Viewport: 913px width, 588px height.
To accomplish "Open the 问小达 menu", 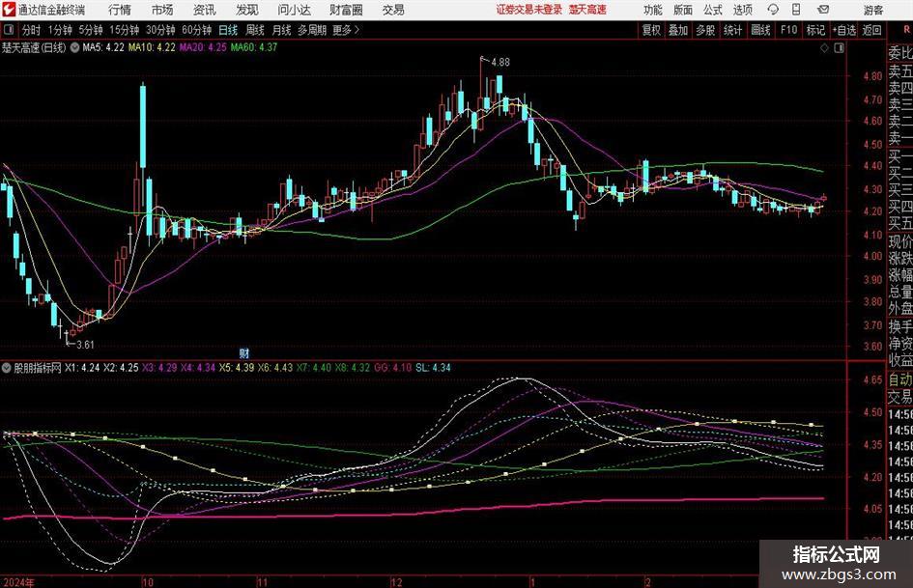I will [x=294, y=10].
